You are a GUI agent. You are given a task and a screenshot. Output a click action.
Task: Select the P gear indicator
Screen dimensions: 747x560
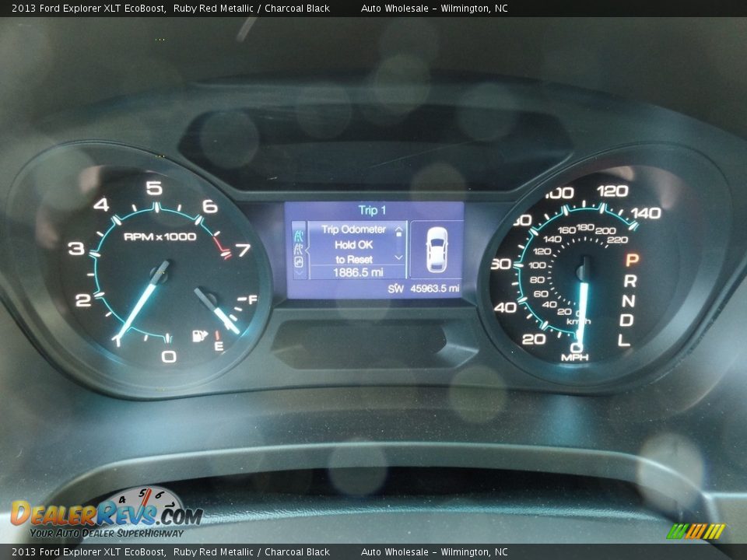point(631,260)
